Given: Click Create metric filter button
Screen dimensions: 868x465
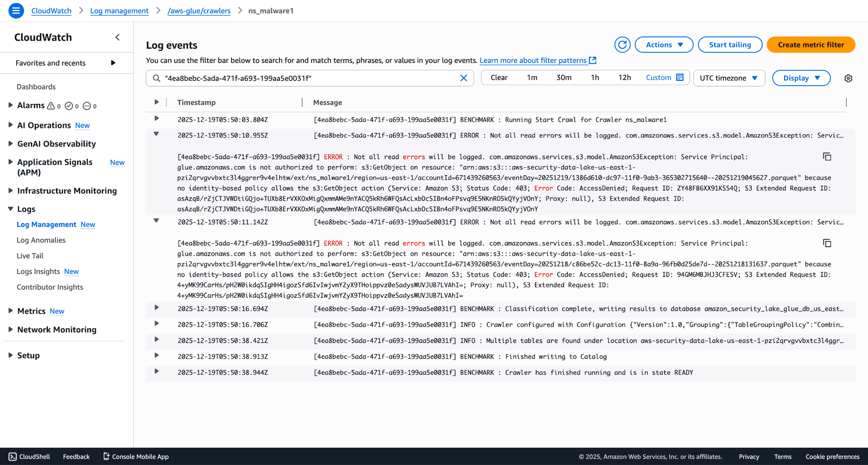Looking at the screenshot, I should pyautogui.click(x=811, y=45).
